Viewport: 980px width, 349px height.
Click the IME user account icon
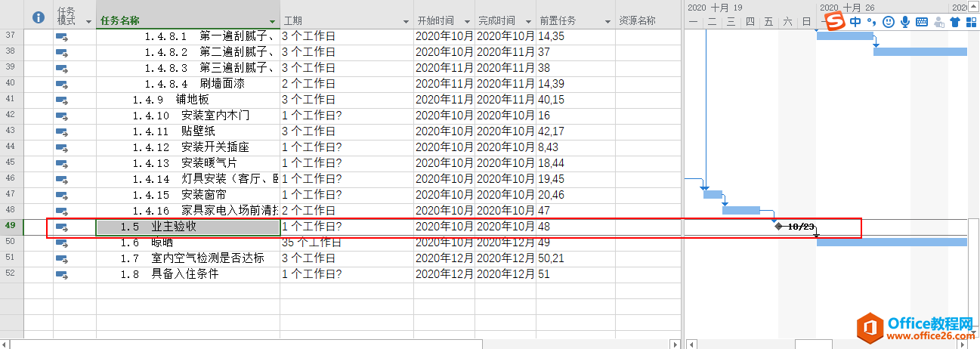938,22
